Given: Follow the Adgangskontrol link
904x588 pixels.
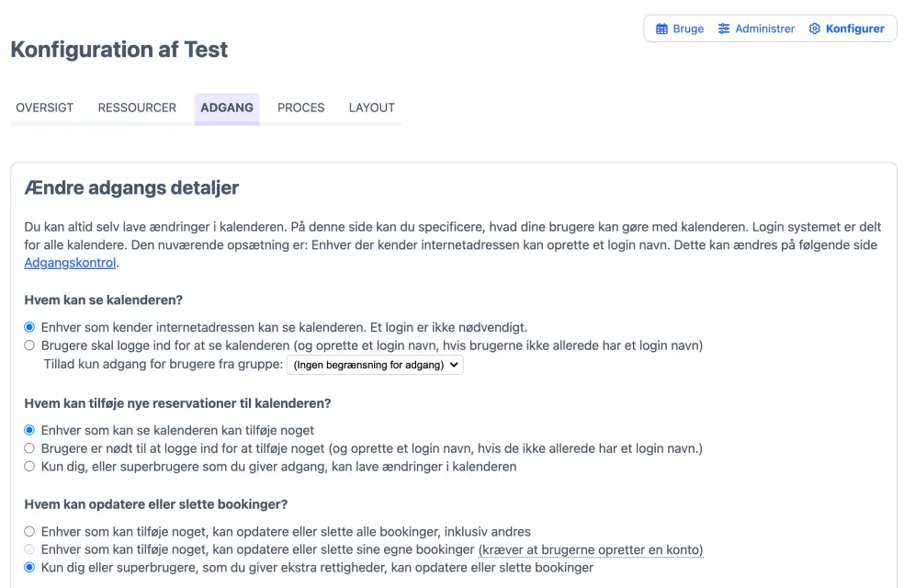Looking at the screenshot, I should coord(70,263).
